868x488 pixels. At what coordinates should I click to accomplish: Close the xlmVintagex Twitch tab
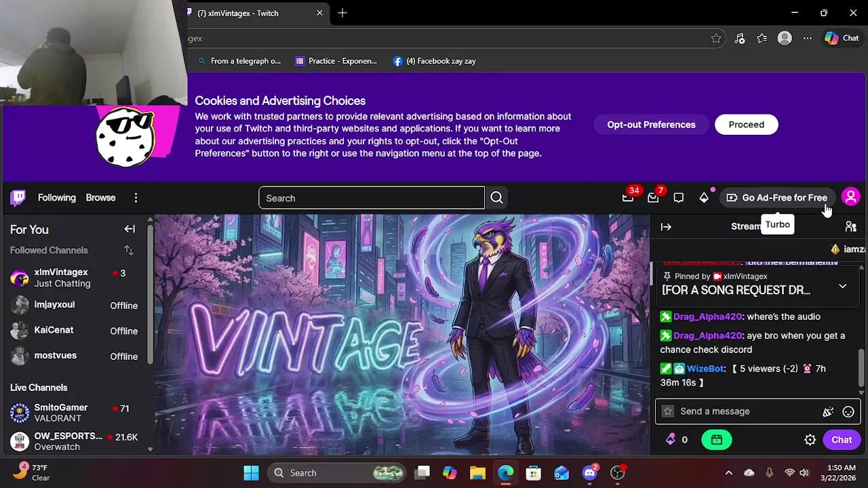click(319, 13)
